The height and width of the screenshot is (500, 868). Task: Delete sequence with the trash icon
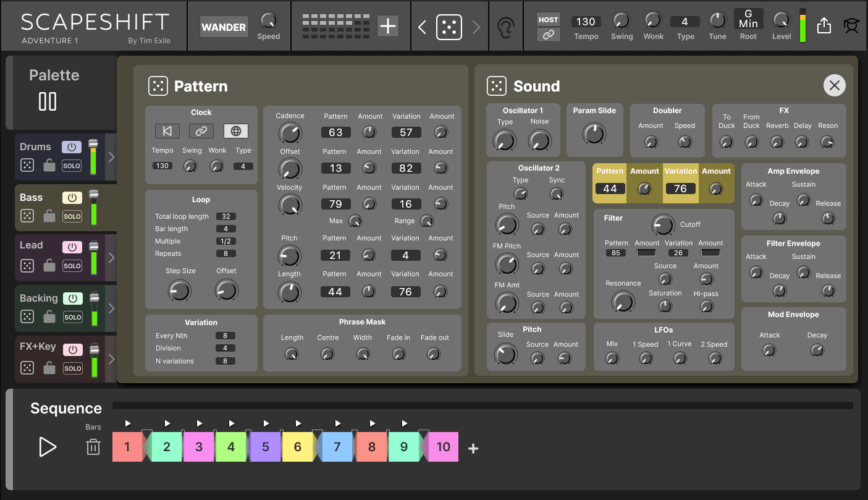[93, 447]
